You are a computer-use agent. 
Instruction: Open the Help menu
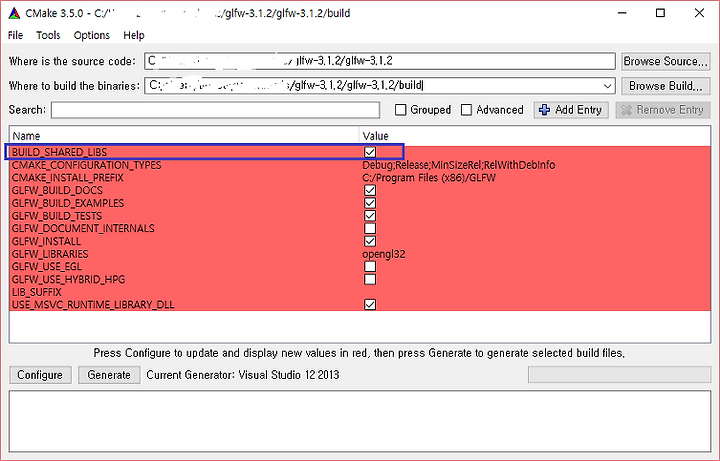[134, 35]
